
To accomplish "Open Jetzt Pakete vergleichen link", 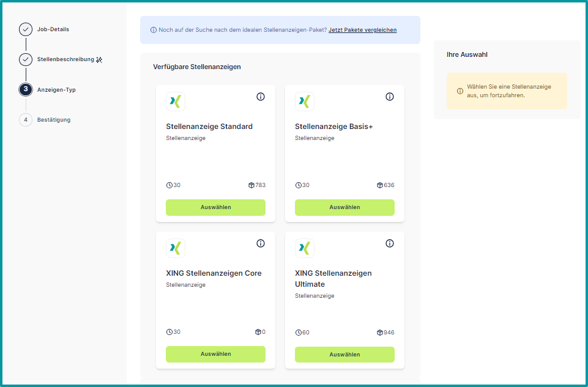I will pos(362,29).
